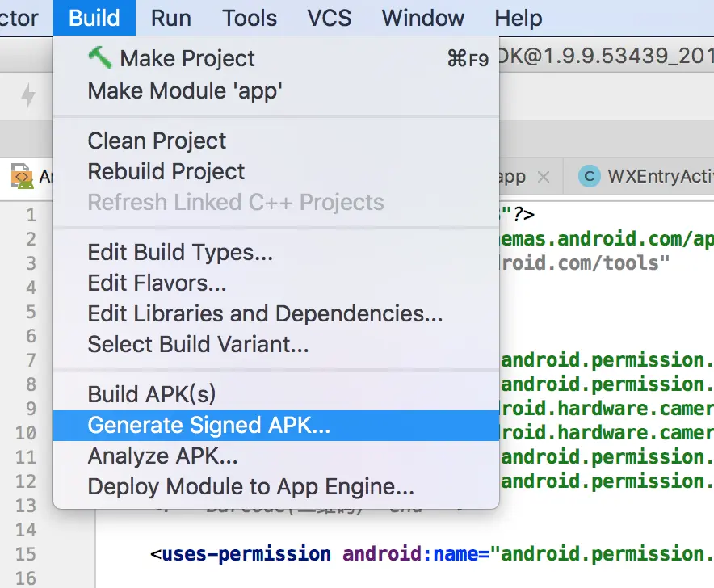The image size is (714, 588).
Task: Select Rebuild Project
Action: 166,171
